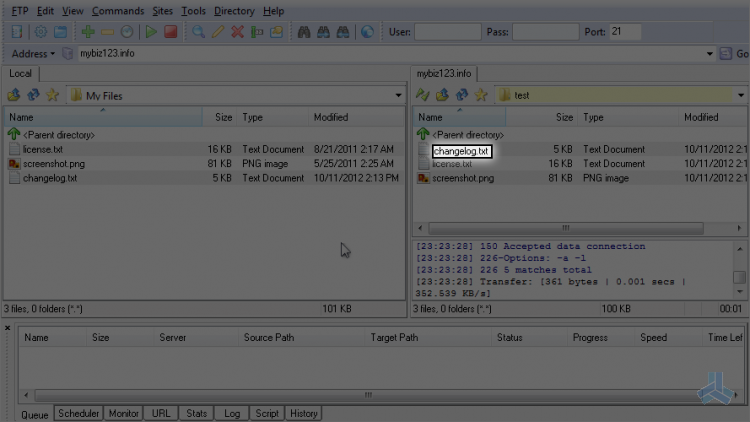Open the My Files path dropdown
The width and height of the screenshot is (750, 422).
[398, 95]
